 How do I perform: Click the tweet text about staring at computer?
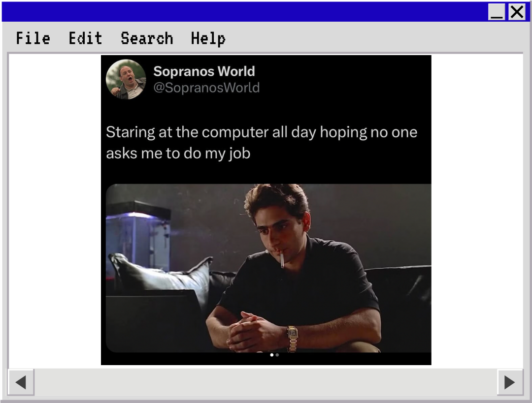[262, 142]
